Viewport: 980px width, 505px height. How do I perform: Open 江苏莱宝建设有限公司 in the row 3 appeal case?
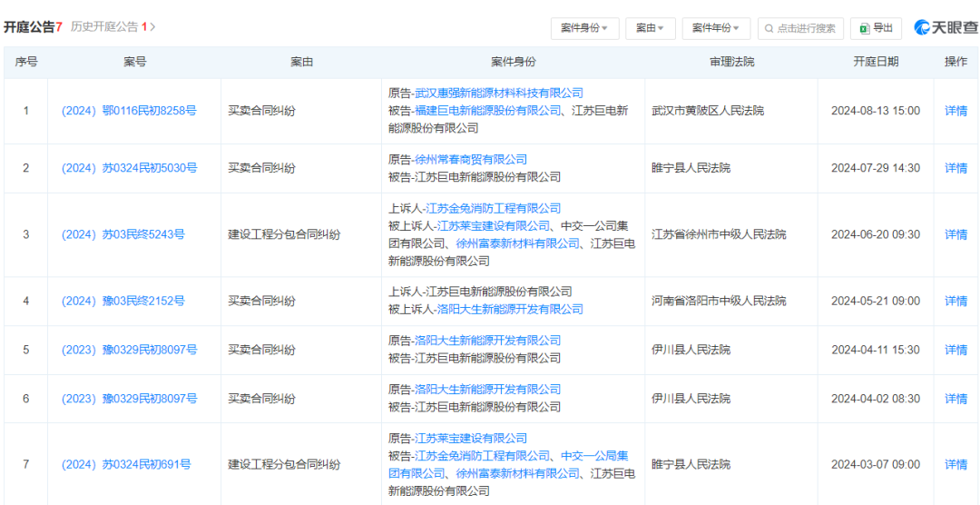click(x=493, y=226)
